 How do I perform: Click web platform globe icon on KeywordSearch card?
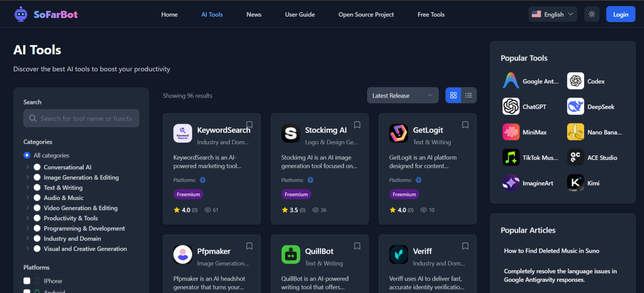(202, 180)
